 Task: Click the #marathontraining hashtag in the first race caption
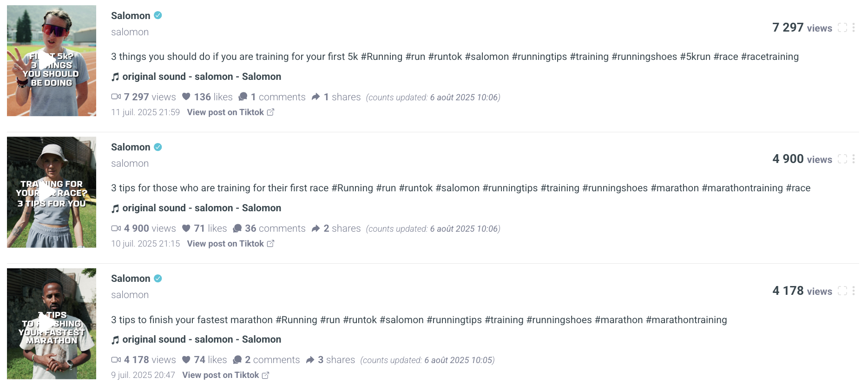[742, 188]
